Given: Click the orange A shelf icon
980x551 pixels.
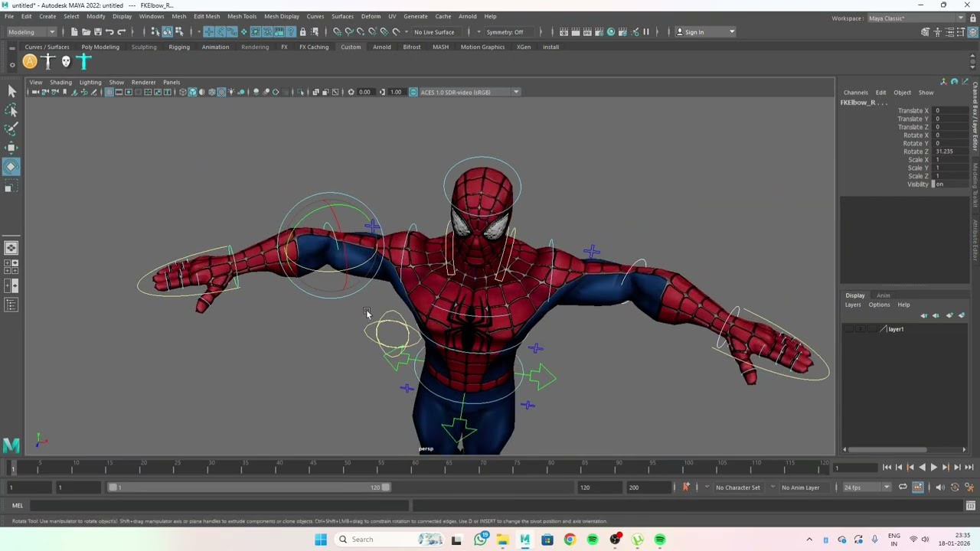Looking at the screenshot, I should (x=29, y=62).
